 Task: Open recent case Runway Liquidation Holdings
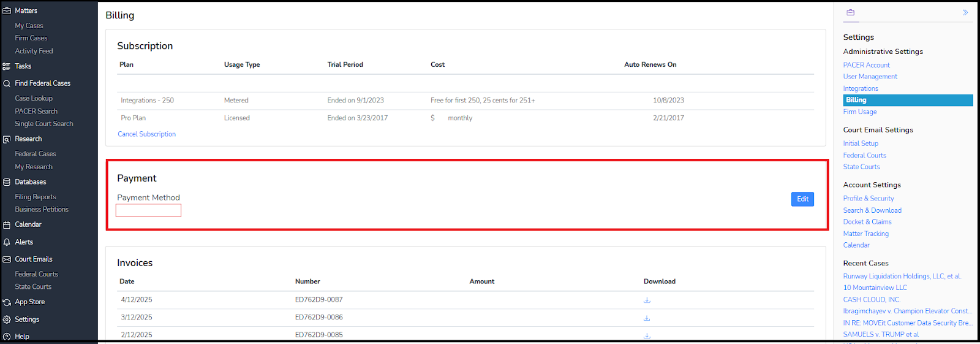pyautogui.click(x=902, y=277)
